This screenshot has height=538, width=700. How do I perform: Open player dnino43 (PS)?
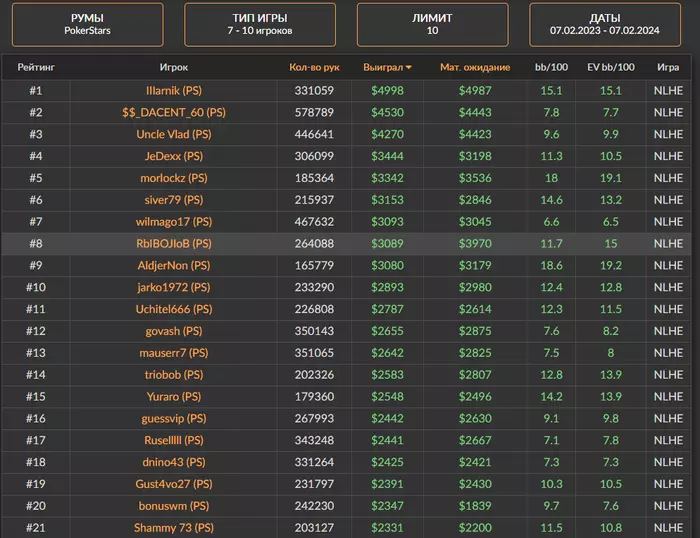click(x=174, y=463)
